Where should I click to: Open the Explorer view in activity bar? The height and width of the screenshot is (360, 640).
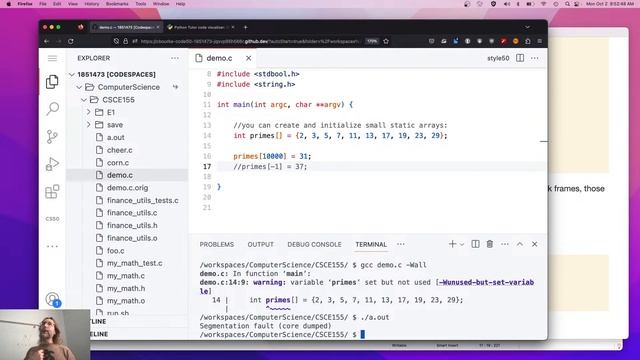[52, 82]
